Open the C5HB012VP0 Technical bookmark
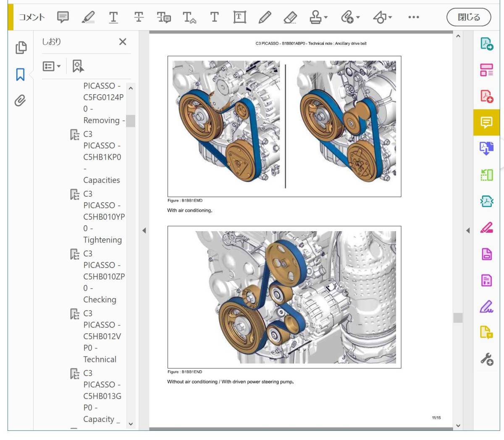Screen dimensions: 504x440 click(x=102, y=336)
